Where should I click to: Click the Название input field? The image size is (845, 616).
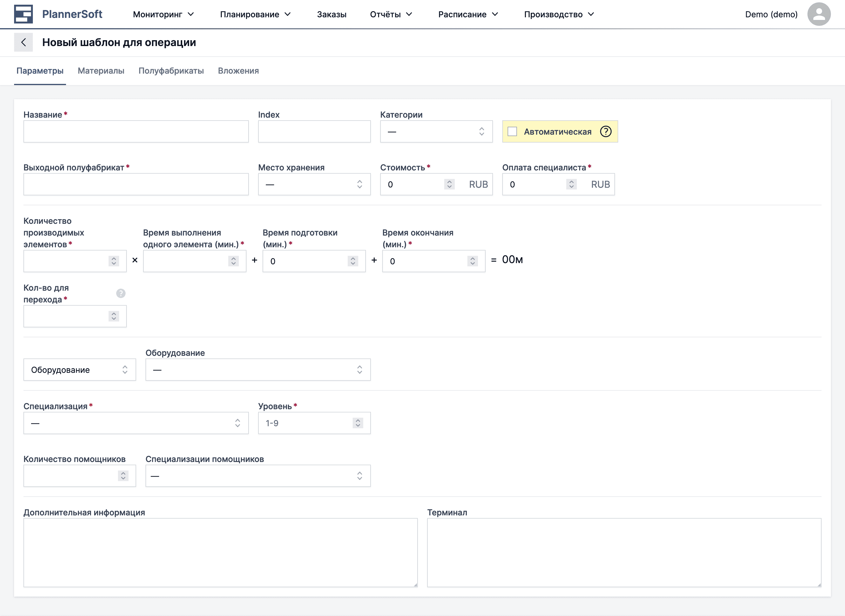tap(136, 131)
